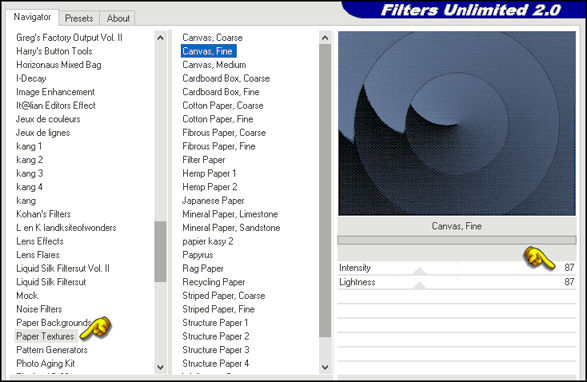This screenshot has height=382, width=587.
Task: Select Structure Paper 4 filter
Action: (215, 363)
